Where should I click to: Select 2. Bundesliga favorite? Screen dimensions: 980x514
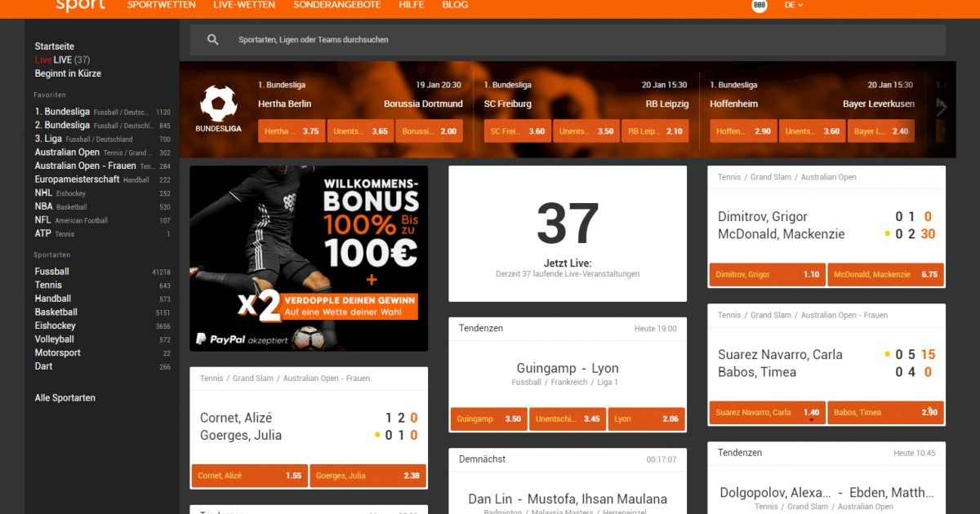(x=102, y=126)
